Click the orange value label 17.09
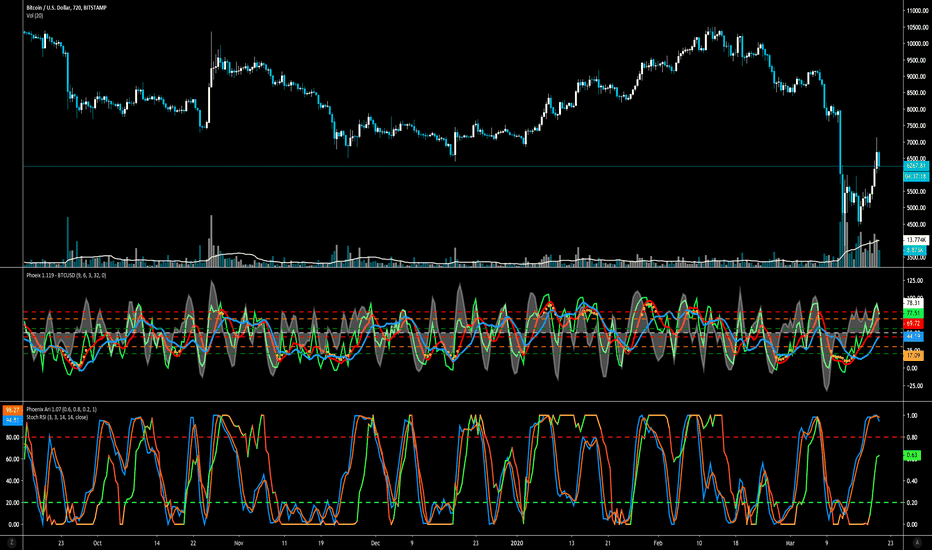 914,356
